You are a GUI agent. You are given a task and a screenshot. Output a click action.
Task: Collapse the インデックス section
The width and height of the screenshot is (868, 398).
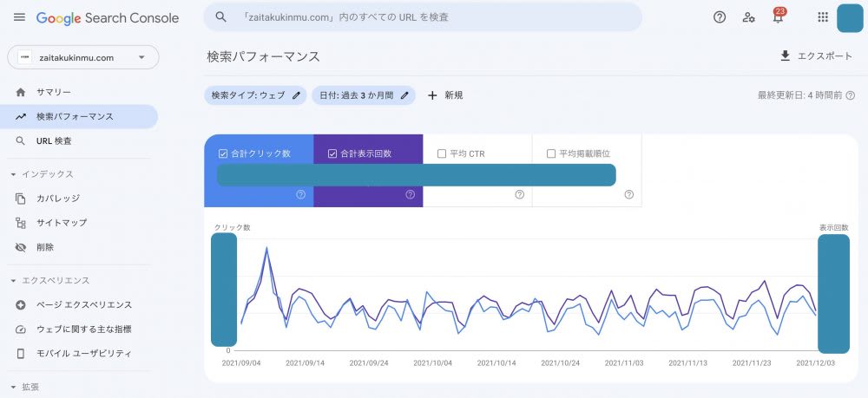click(x=42, y=174)
